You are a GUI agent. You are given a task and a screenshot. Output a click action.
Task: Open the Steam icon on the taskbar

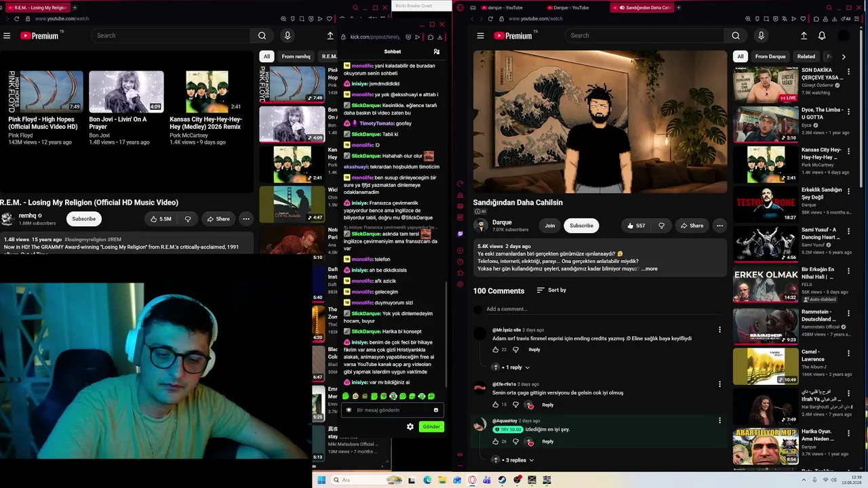point(502,480)
